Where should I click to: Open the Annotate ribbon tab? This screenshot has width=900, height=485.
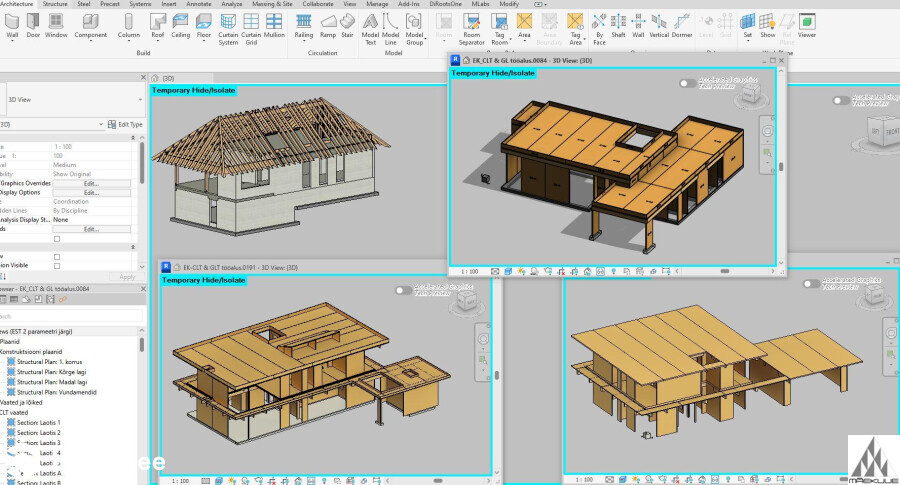pos(198,4)
